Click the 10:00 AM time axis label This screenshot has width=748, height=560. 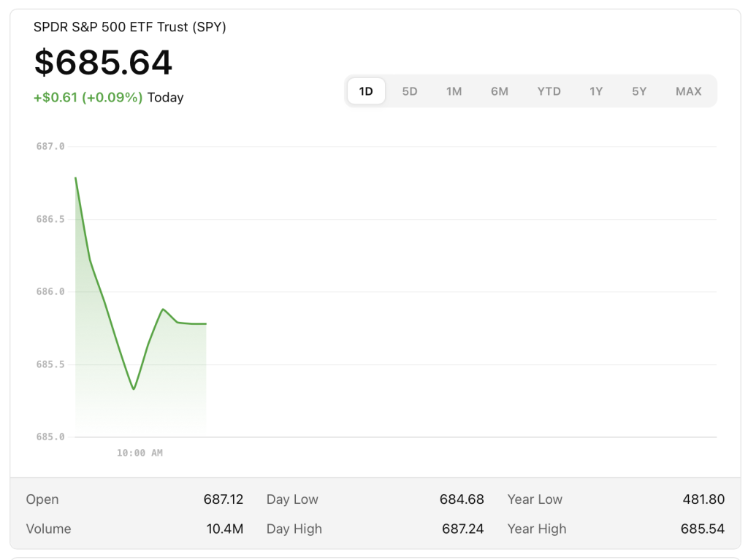(x=140, y=453)
